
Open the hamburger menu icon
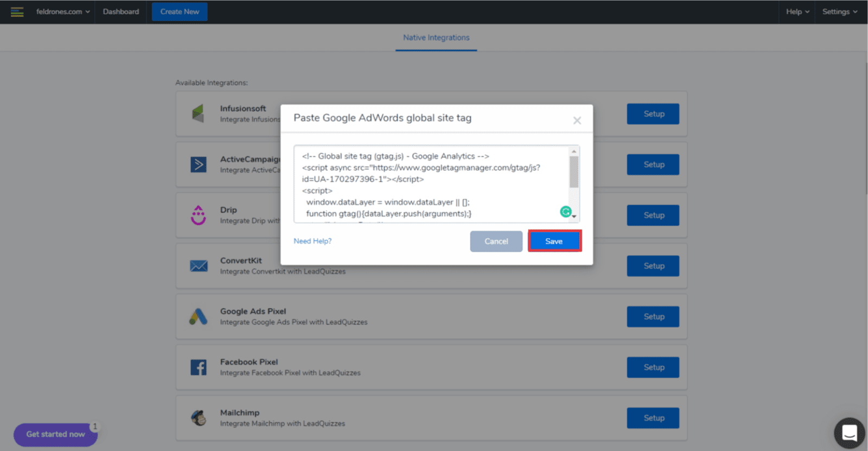[x=17, y=11]
